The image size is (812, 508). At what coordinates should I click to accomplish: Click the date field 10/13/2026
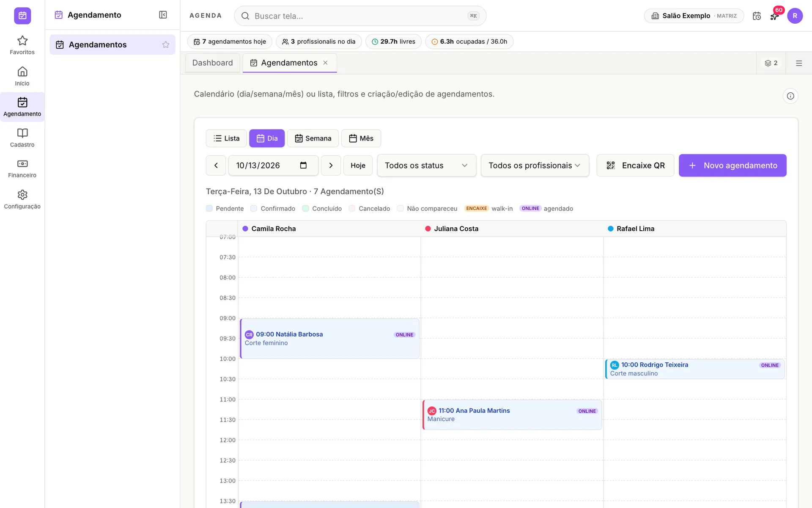[x=273, y=166]
